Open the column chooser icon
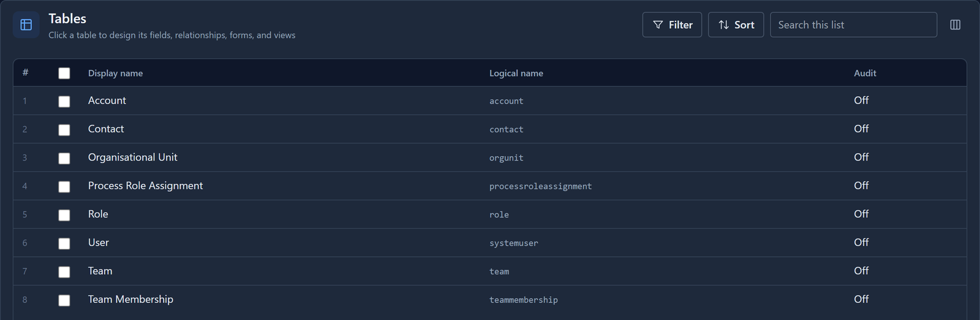The width and height of the screenshot is (980, 320). tap(955, 25)
